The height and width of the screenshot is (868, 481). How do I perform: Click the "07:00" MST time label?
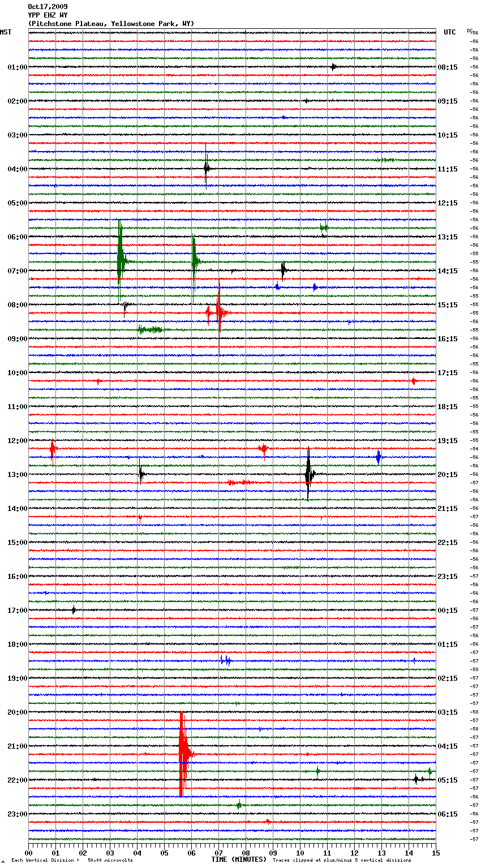pyautogui.click(x=18, y=271)
